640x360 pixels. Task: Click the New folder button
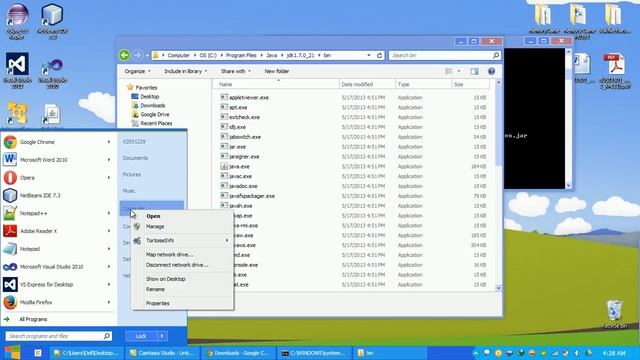pos(277,71)
